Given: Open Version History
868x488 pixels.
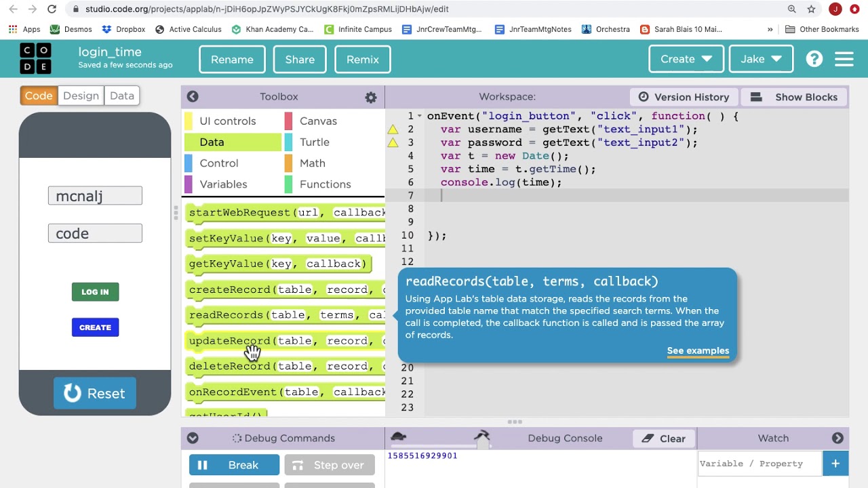Looking at the screenshot, I should pyautogui.click(x=684, y=97).
